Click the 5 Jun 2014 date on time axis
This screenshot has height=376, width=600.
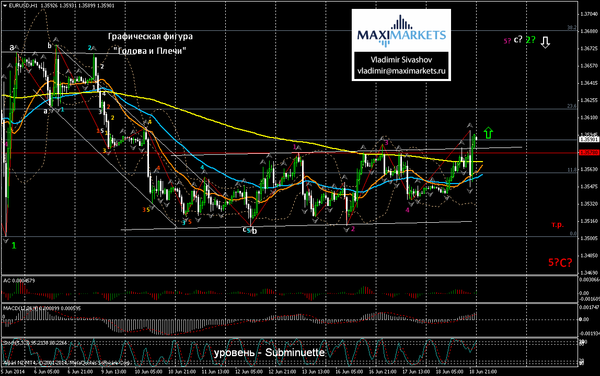pos(14,371)
